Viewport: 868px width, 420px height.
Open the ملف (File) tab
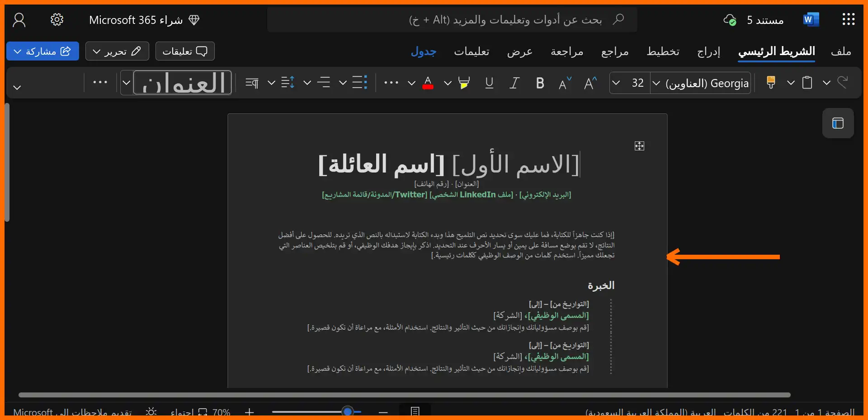[841, 51]
